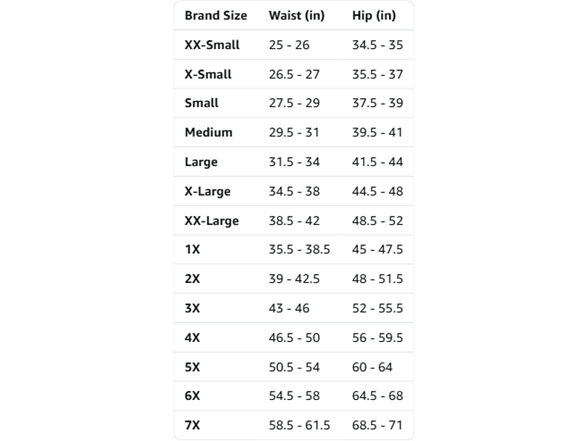
Task: Select the 1X size row label
Action: click(192, 249)
